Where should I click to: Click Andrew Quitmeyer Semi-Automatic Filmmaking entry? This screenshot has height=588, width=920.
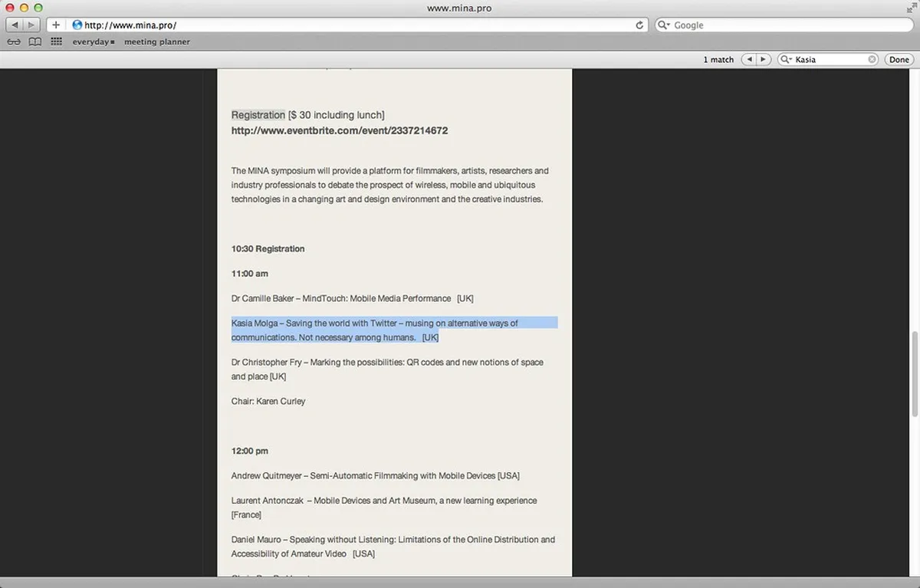click(x=376, y=476)
